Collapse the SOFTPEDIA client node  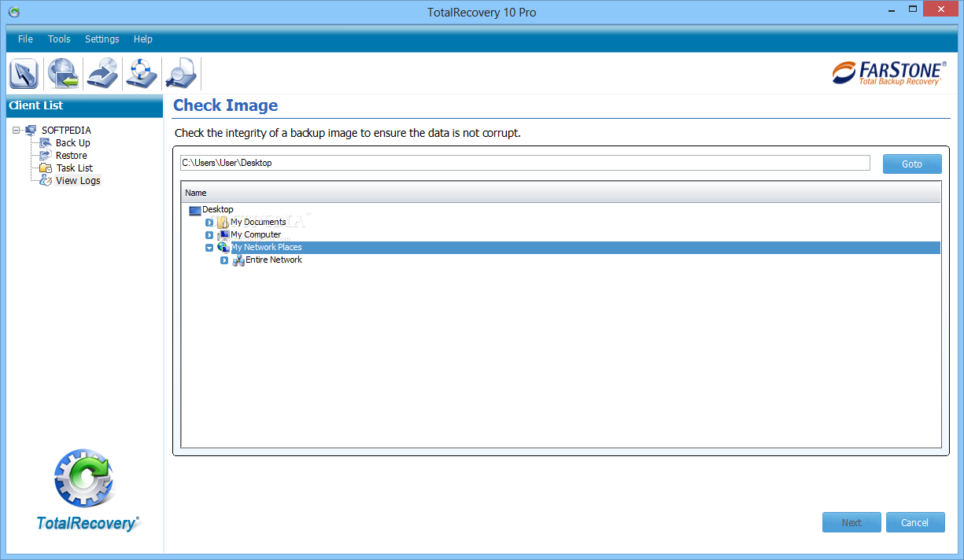tap(17, 131)
